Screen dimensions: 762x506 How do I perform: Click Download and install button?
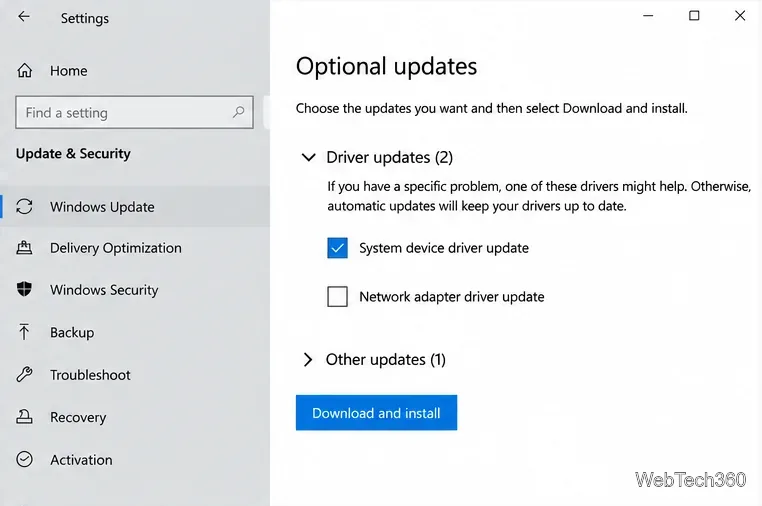click(376, 413)
